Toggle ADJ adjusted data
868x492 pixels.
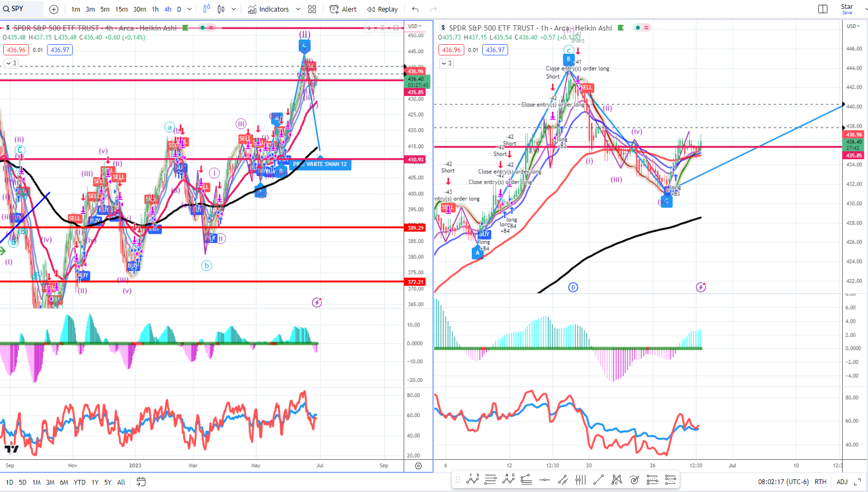pyautogui.click(x=842, y=482)
